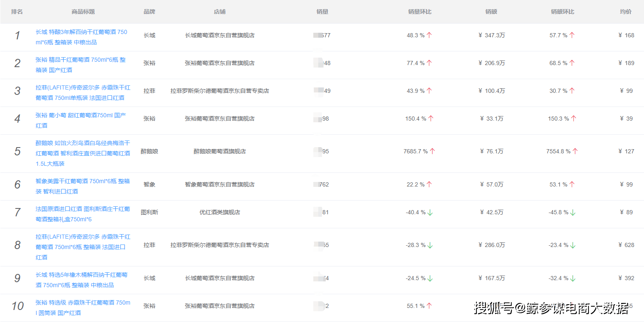Click the up arrow beside 30.7%
The width and height of the screenshot is (644, 322).
click(572, 90)
